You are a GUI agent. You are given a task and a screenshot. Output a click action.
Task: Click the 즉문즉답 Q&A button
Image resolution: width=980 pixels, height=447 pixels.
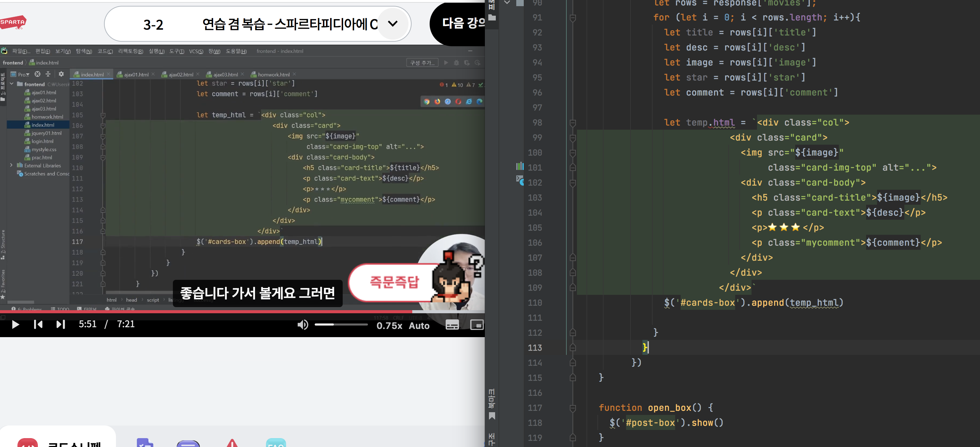(x=394, y=282)
